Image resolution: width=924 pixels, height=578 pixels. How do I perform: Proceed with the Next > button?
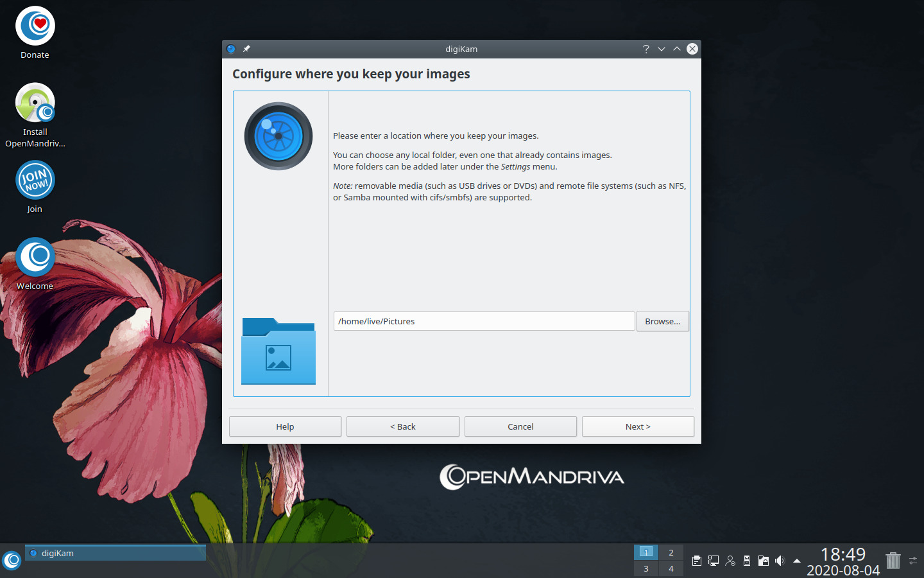(638, 426)
